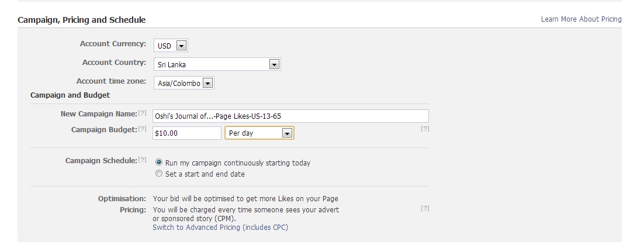Open the Per day budget period dropdown
Image resolution: width=644 pixels, height=248 pixels.
tap(259, 133)
